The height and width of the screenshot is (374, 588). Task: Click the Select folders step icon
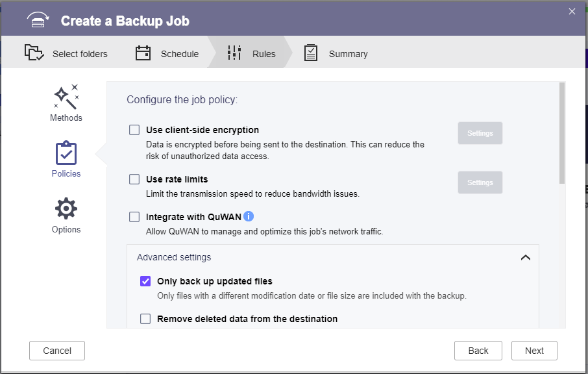click(34, 53)
